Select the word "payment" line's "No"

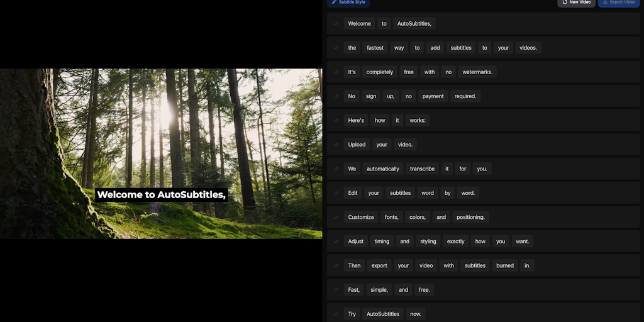352,96
